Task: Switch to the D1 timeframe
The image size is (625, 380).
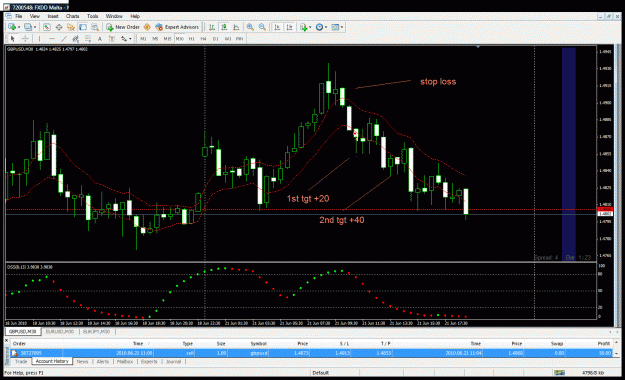Action: (216, 39)
